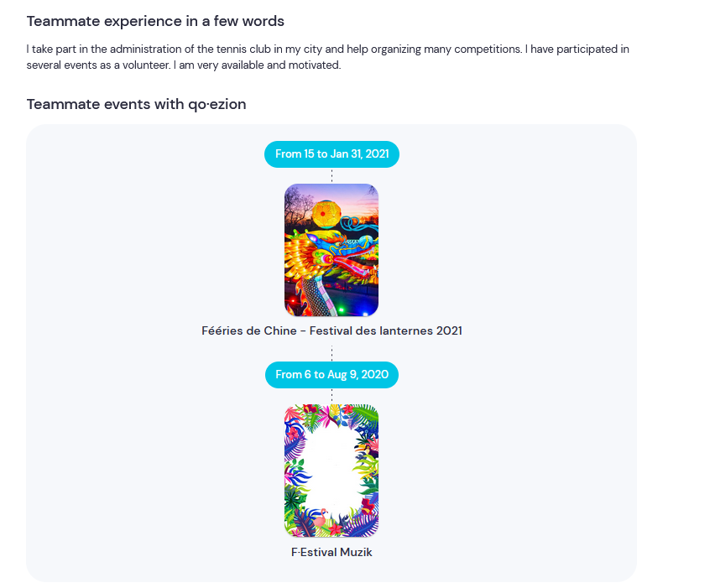Open the 'F·Estival Muzik' event title
Image resolution: width=715 pixels, height=588 pixels.
[332, 552]
